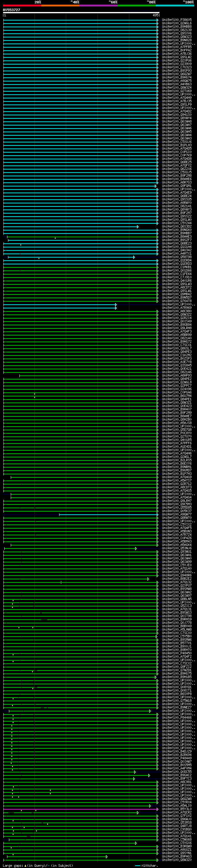
Task: Select the query name AV553727
Action: coord(11,10)
